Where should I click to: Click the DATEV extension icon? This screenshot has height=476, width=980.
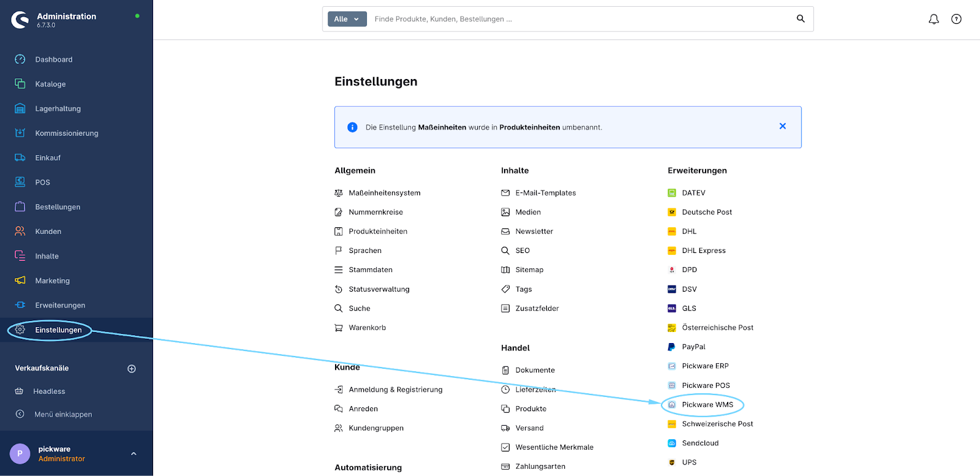(x=672, y=193)
